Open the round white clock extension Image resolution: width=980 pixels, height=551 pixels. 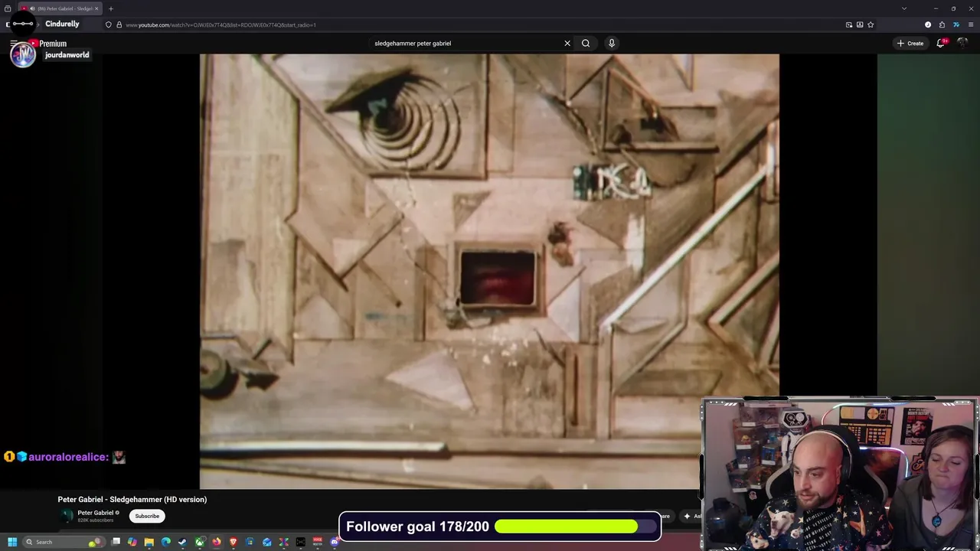click(x=928, y=24)
